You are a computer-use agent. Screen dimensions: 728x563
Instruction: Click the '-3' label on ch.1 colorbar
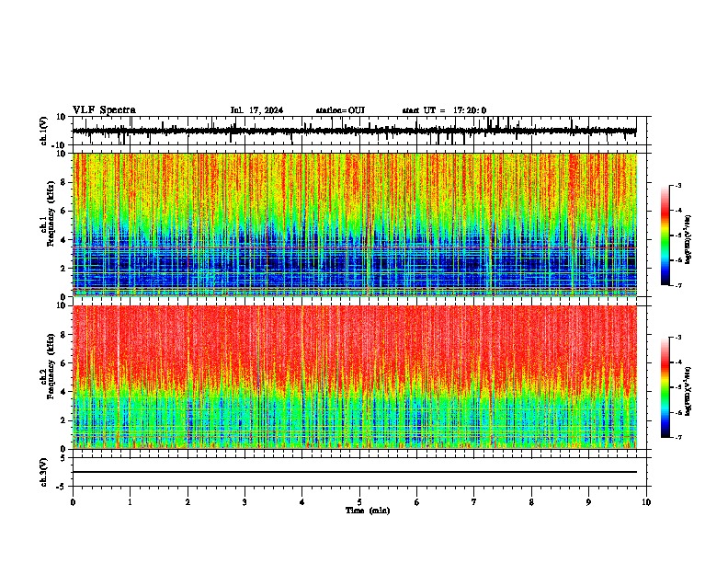(677, 185)
